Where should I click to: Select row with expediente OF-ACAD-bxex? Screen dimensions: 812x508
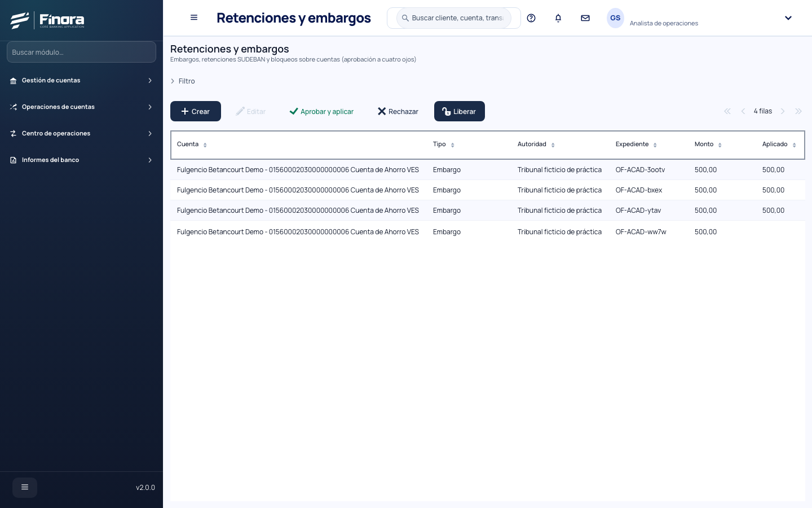pyautogui.click(x=488, y=190)
